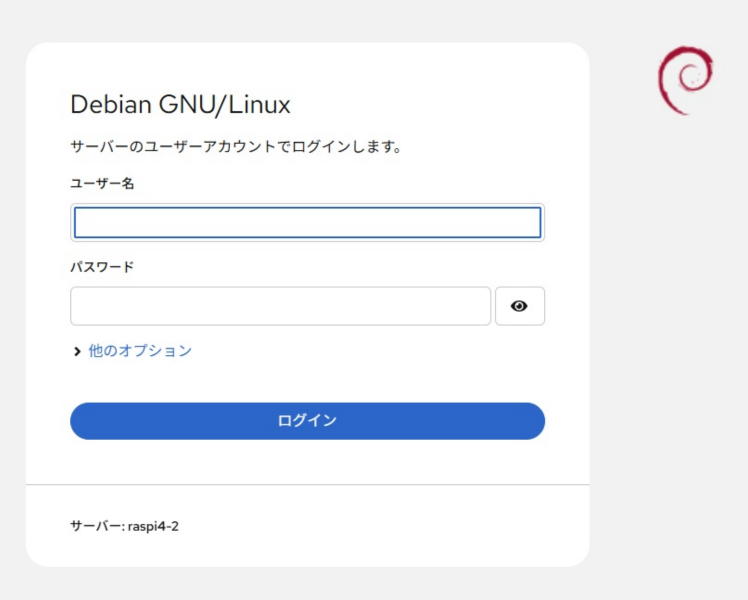Select the Debian GNU/Linux heading
Viewport: 748px width, 600px height.
[180, 104]
